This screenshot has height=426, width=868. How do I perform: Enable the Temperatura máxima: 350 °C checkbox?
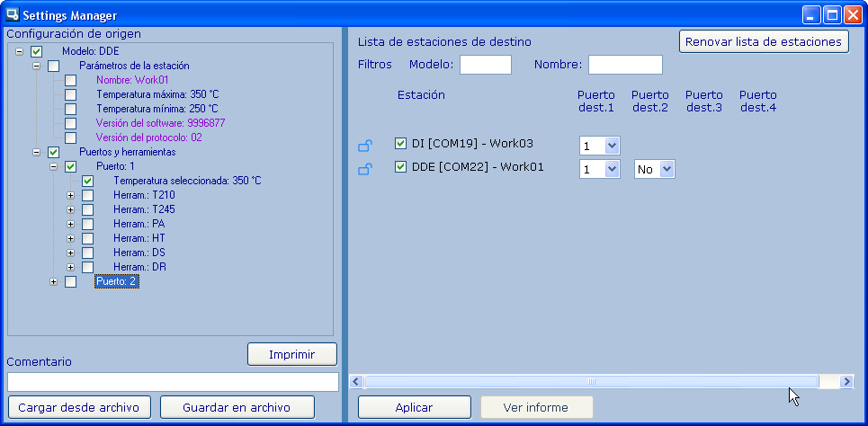(x=71, y=94)
